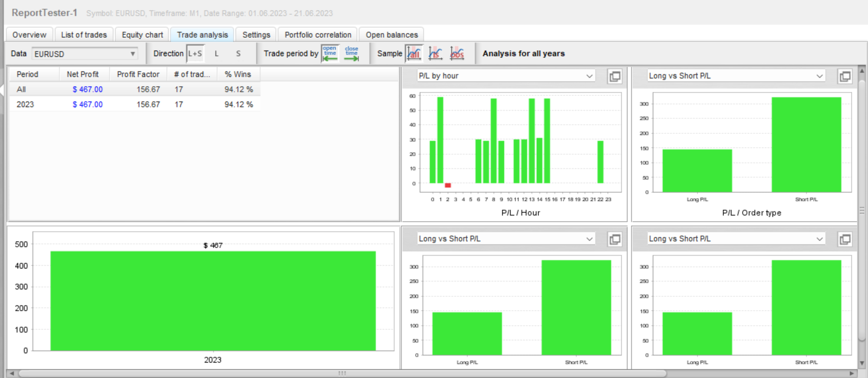Select the 2023 period row
Screen dimensions: 868x378
(x=135, y=104)
